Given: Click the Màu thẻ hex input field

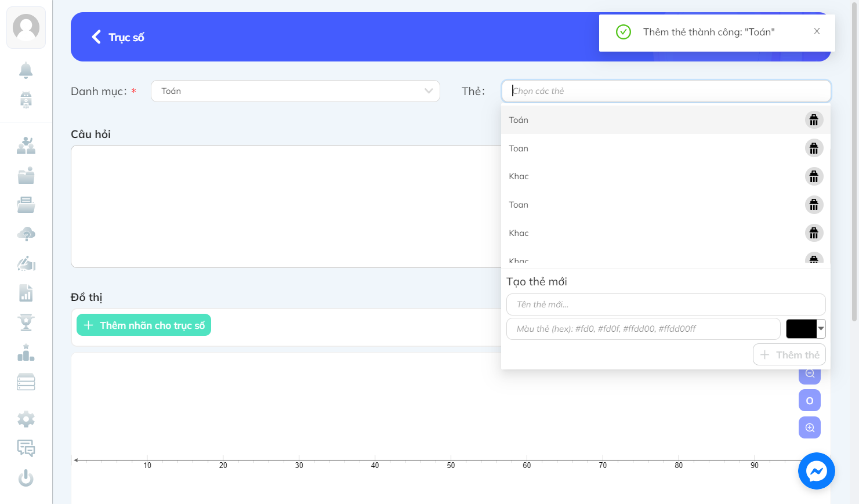Looking at the screenshot, I should pos(643,329).
